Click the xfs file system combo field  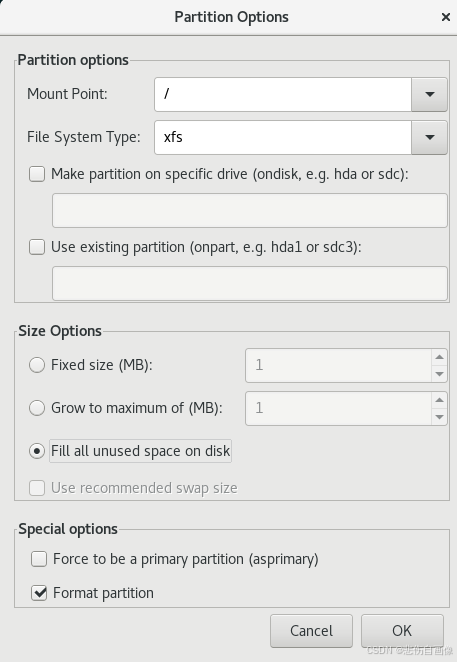(283, 138)
